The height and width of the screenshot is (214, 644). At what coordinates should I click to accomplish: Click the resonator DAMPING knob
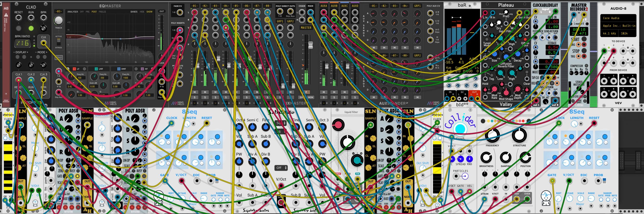506,158
